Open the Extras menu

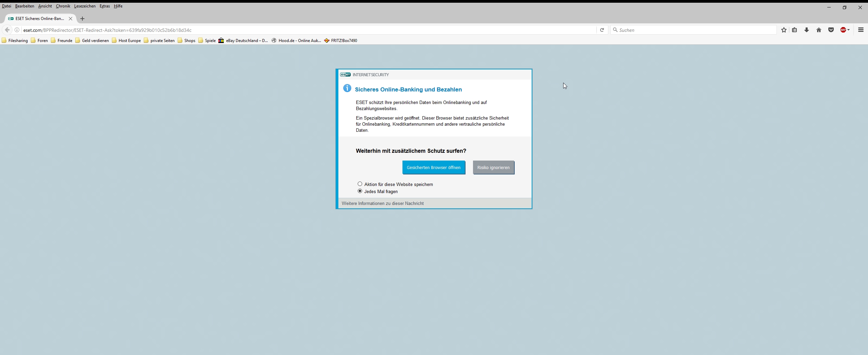(x=104, y=6)
